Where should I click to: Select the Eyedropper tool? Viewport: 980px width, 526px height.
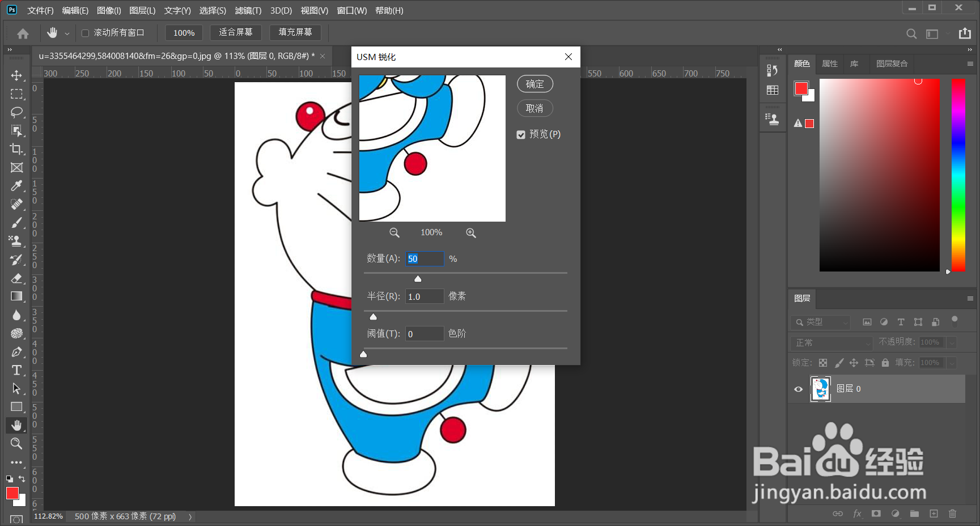coord(16,186)
